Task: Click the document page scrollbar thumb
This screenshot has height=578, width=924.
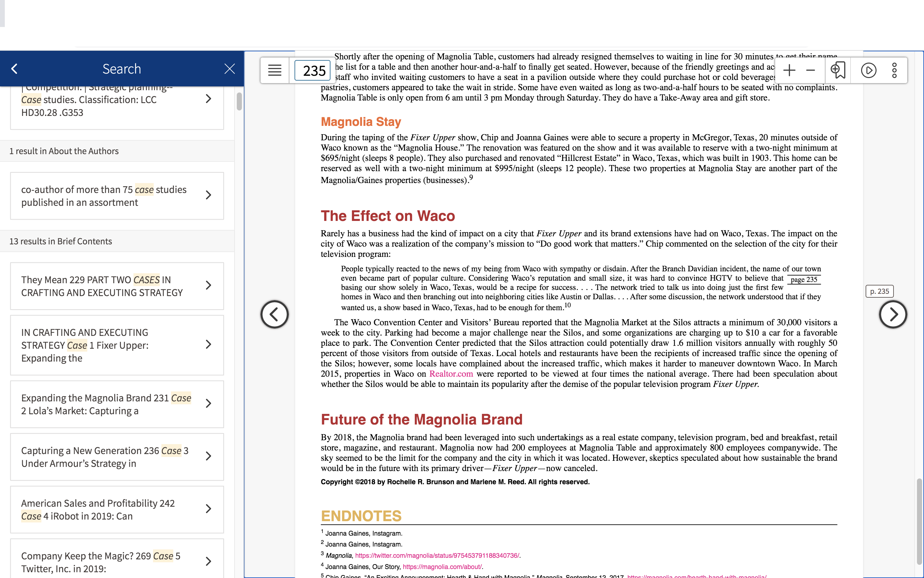Action: (x=920, y=521)
